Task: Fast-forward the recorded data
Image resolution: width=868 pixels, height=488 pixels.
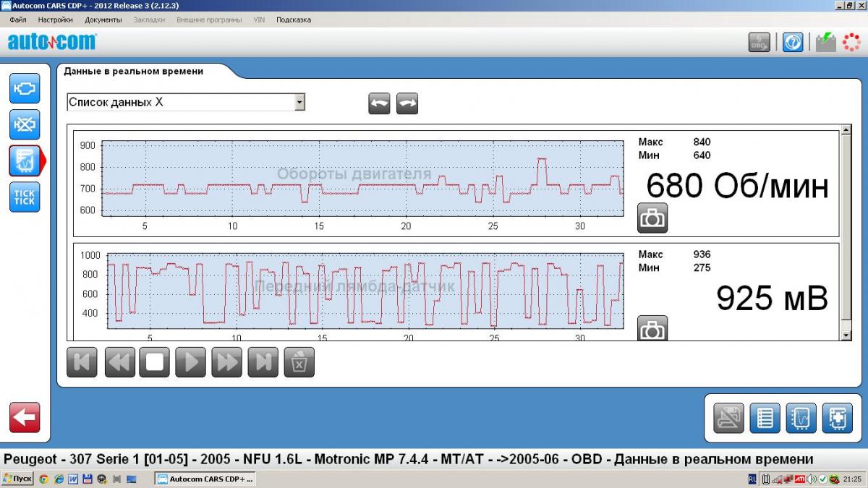Action: 226,362
